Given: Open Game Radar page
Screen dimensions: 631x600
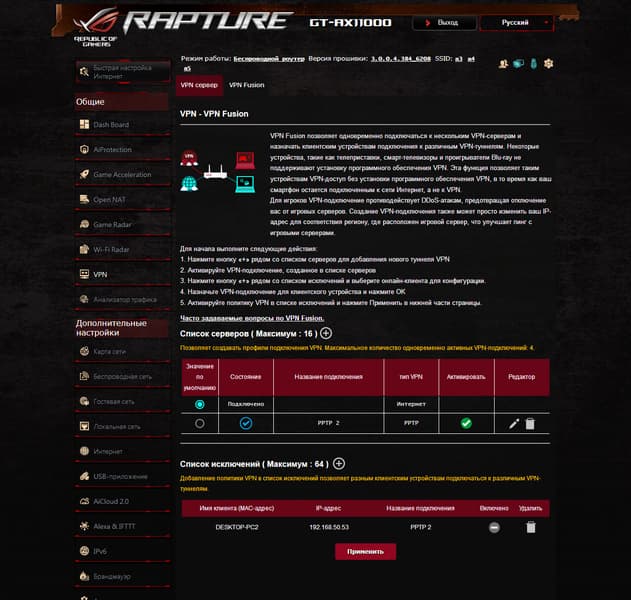Looking at the screenshot, I should click(122, 225).
